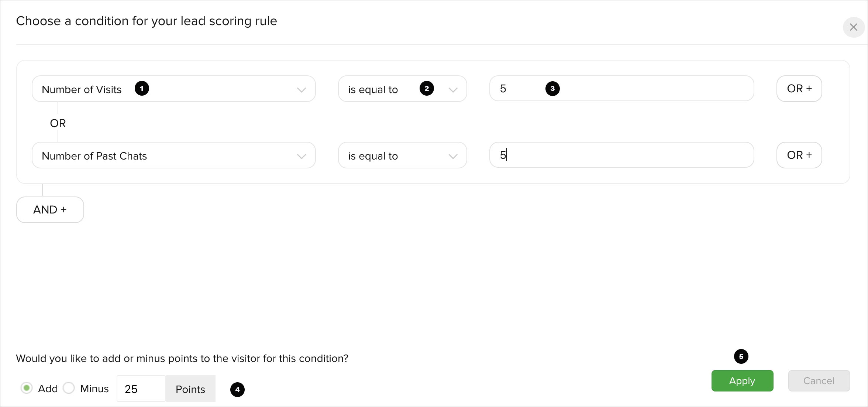Click the numbered marker 3 badge
This screenshot has height=407, width=868.
[x=552, y=89]
